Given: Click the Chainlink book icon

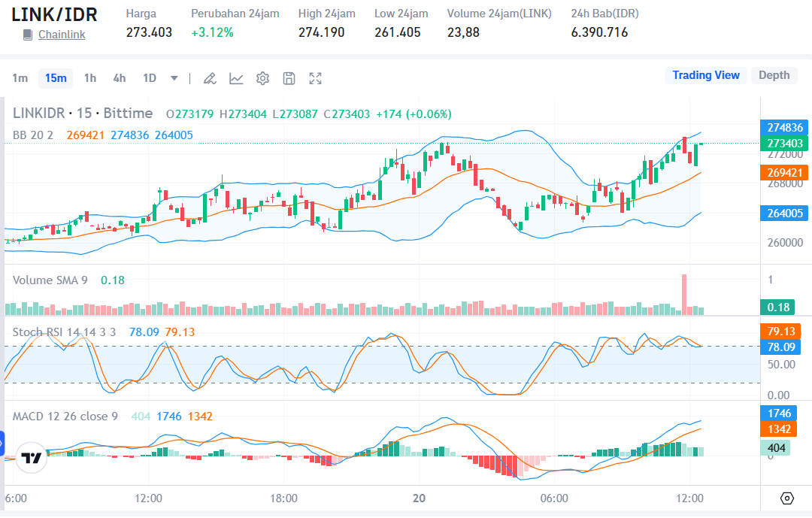Looking at the screenshot, I should coord(28,35).
